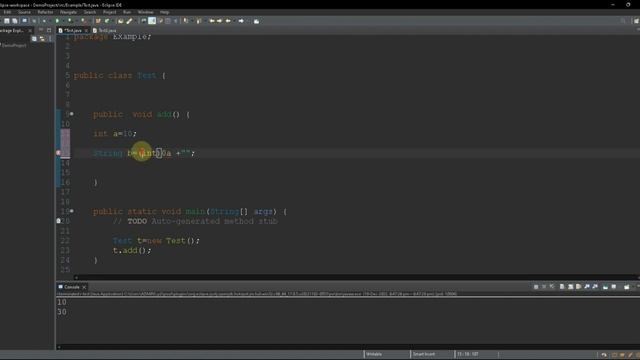Image resolution: width=640 pixels, height=360 pixels.
Task: Open the Display Selected Console dropdown
Action: coord(613,287)
